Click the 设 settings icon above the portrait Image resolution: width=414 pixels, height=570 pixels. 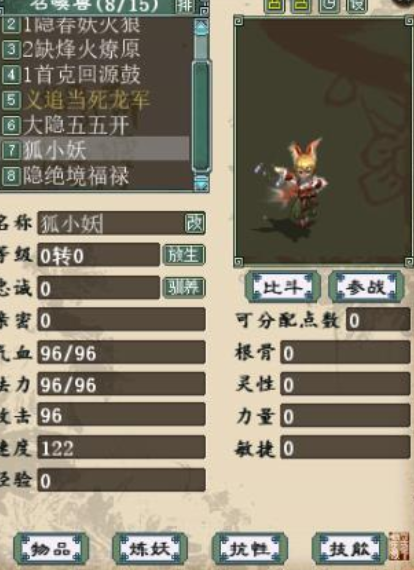click(357, 6)
